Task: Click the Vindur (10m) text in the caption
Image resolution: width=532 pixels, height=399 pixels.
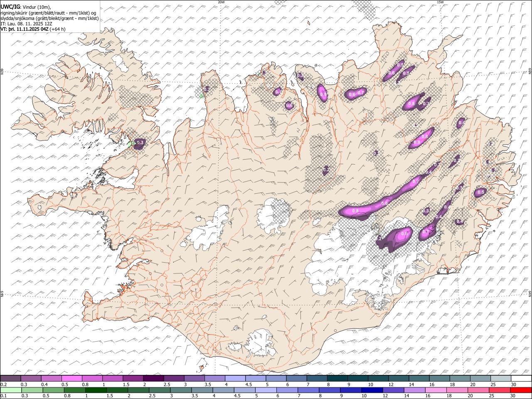Action: click(x=37, y=7)
